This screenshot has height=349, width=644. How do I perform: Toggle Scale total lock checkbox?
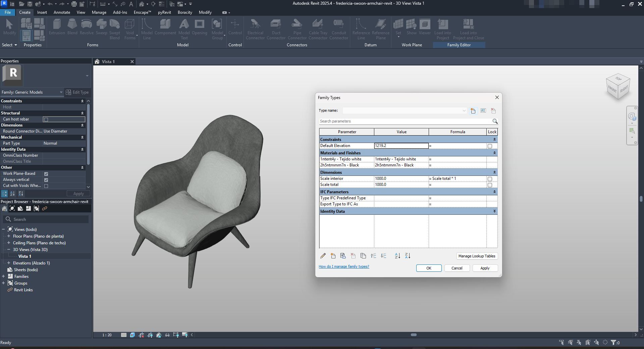tap(490, 185)
